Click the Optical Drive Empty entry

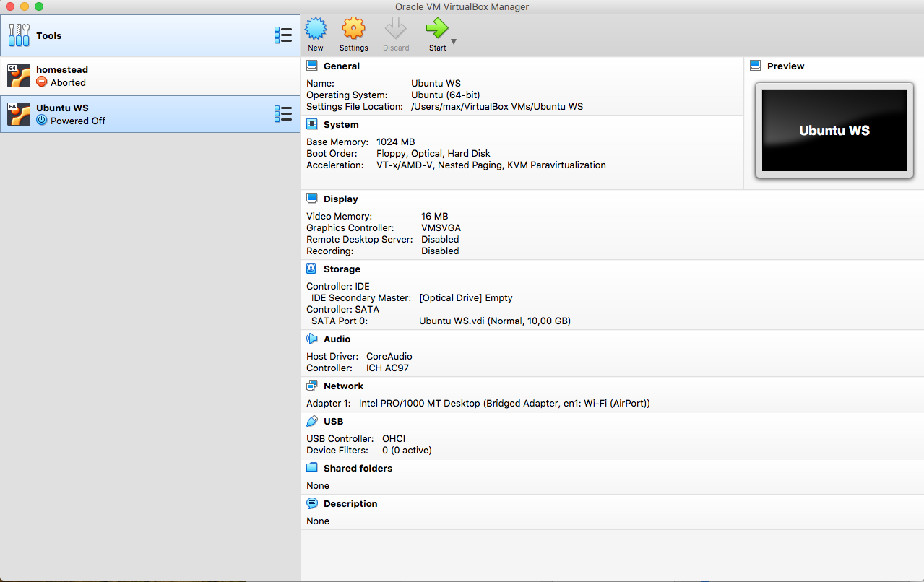[x=466, y=297]
